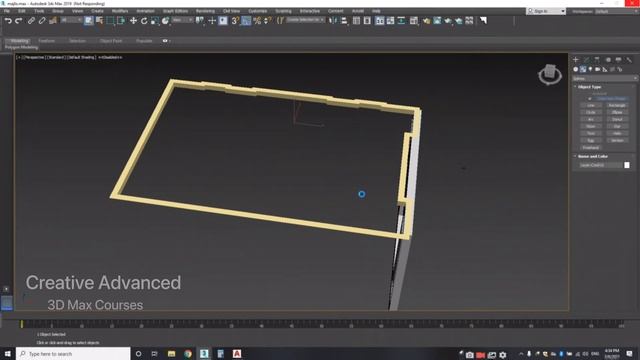640x360 pixels.
Task: Open the selection filter dropdown
Action: [x=71, y=20]
